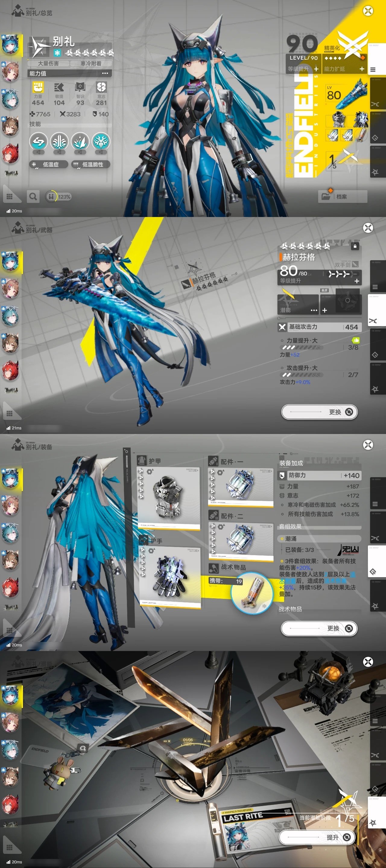Click the magnifier search icon on 总览 screen
Image resolution: width=386 pixels, height=868 pixels.
(x=33, y=197)
